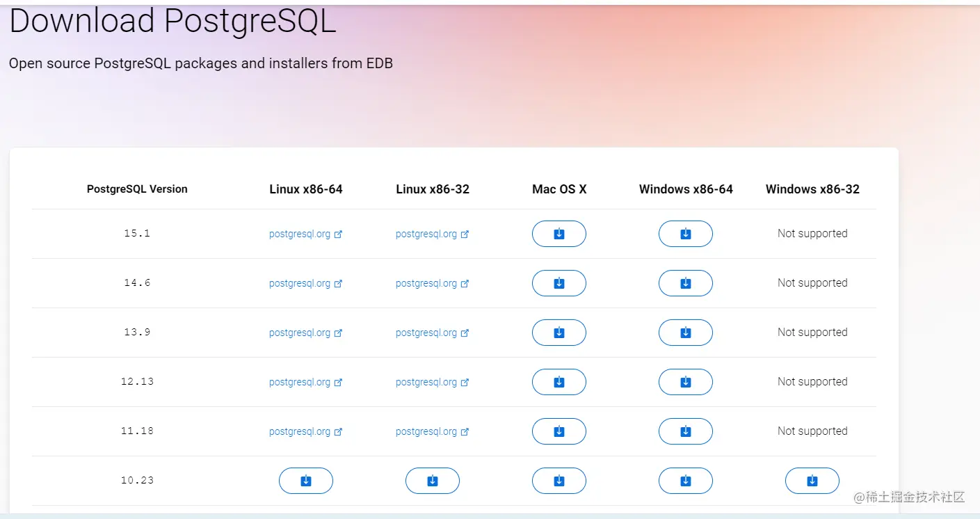Download PostgreSQL 11.18 for Mac OS X
The height and width of the screenshot is (519, 980).
[559, 431]
